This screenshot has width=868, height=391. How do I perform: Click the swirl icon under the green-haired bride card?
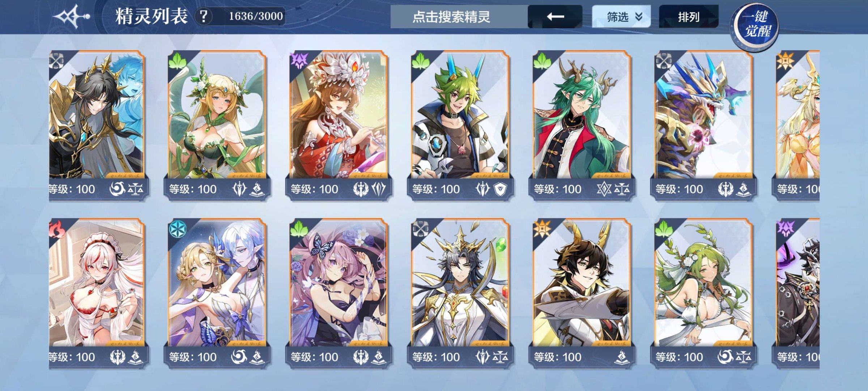[725, 357]
